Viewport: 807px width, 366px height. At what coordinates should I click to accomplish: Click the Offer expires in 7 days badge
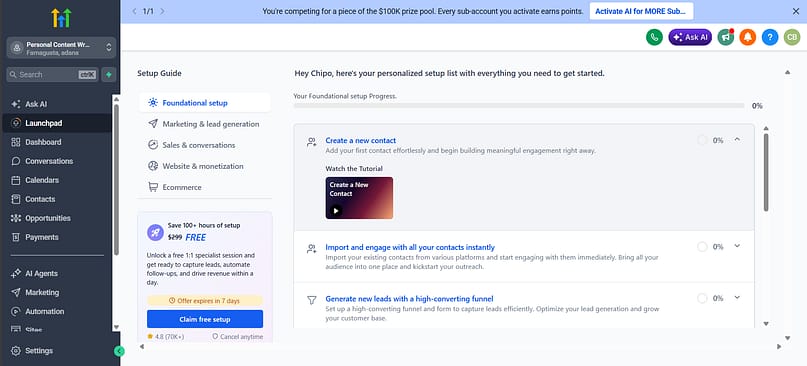click(x=205, y=301)
